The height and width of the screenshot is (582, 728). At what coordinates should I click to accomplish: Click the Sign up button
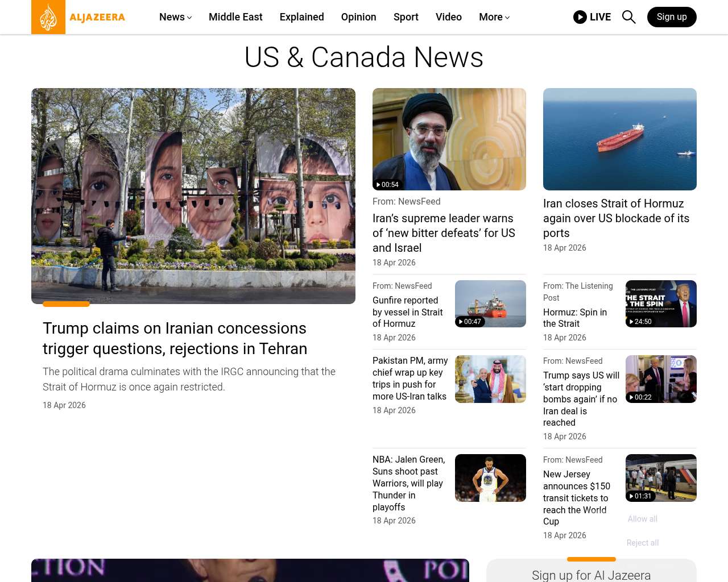672,17
